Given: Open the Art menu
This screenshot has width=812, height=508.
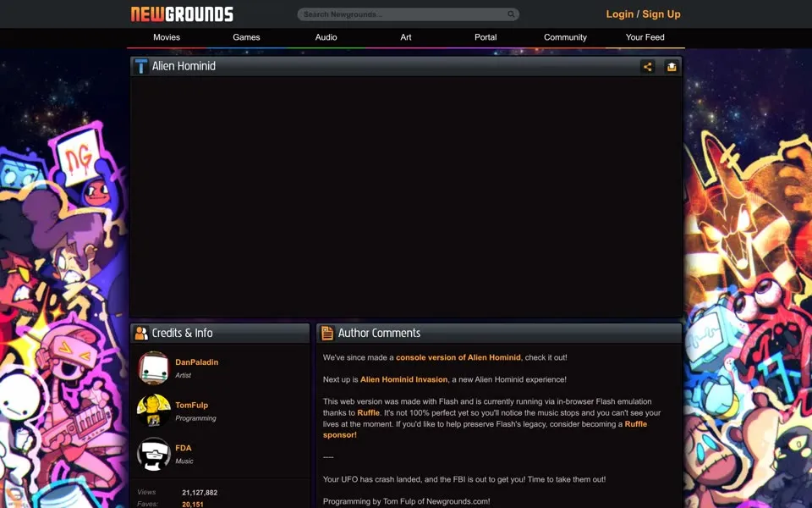Looking at the screenshot, I should coord(405,37).
